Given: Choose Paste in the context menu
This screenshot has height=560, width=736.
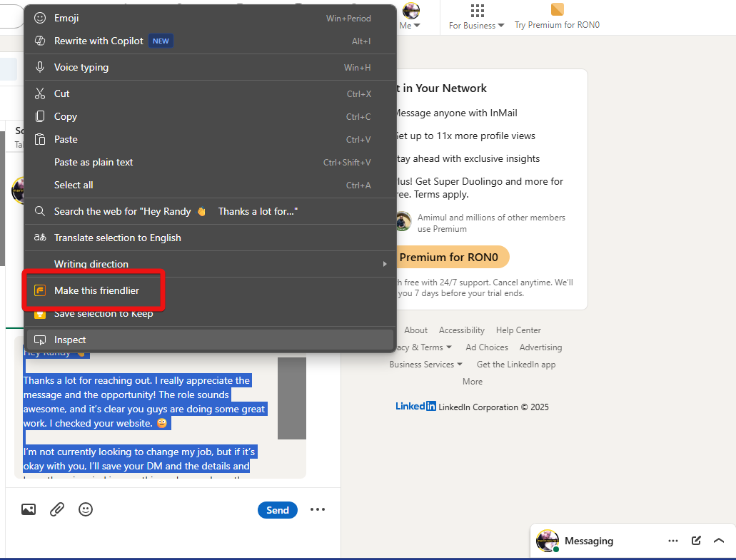Looking at the screenshot, I should pos(210,140).
